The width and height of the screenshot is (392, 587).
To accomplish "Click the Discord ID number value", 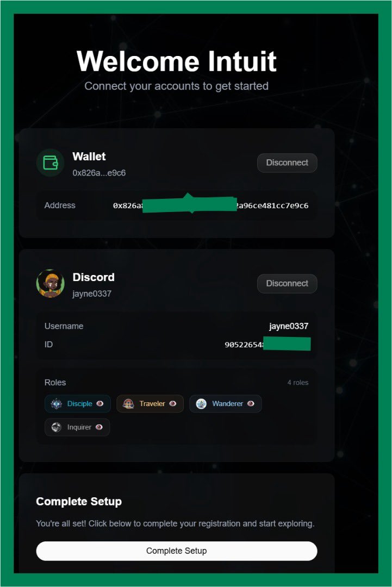I will (x=267, y=345).
